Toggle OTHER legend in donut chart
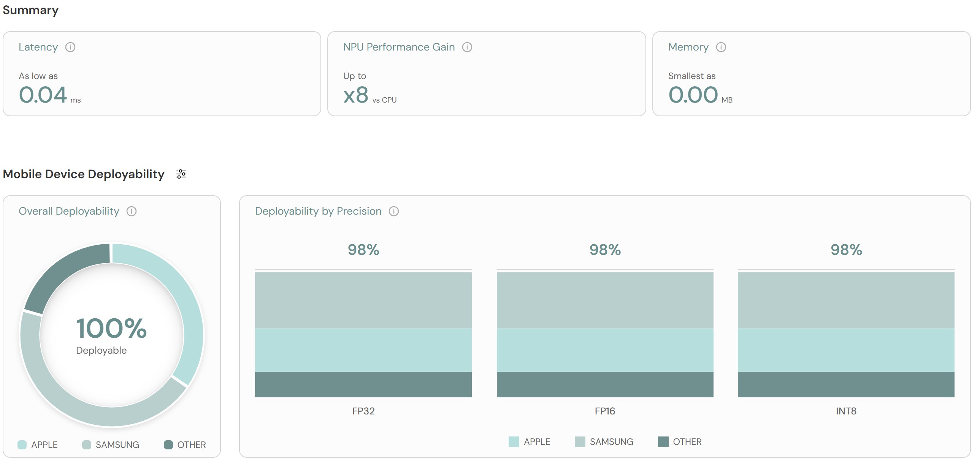This screenshot has width=980, height=468. pyautogui.click(x=185, y=445)
